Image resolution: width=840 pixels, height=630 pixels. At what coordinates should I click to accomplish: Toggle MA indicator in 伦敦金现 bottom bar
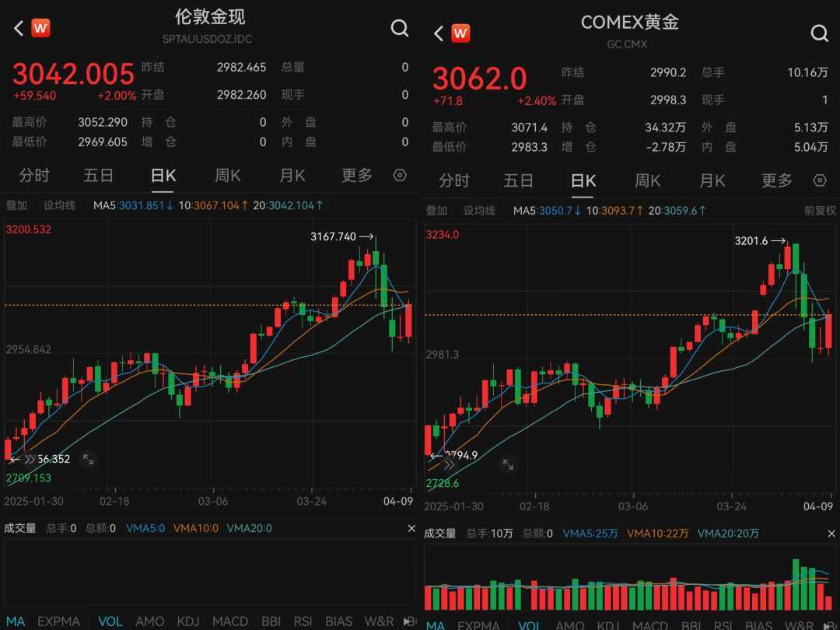(16, 621)
